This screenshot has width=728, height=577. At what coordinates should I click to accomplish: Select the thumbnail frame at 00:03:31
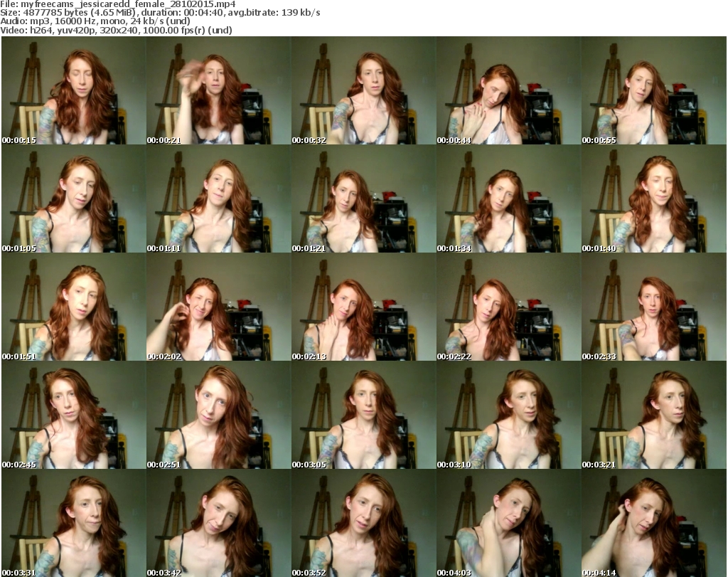point(74,523)
